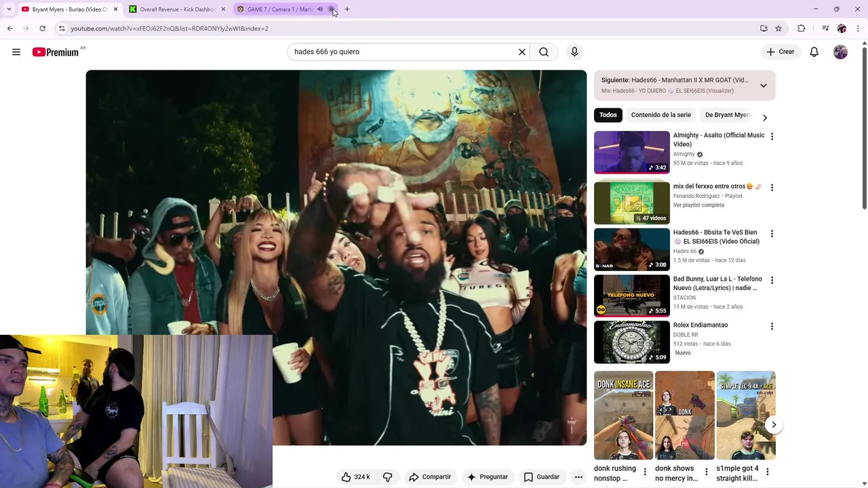
Task: Open donk shows no mercy short
Action: pyautogui.click(x=684, y=415)
